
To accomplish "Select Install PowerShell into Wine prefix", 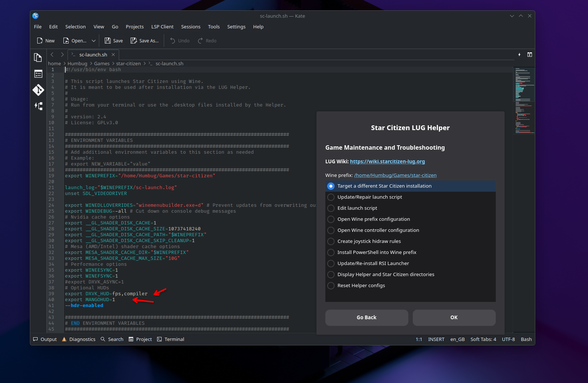I will [x=411, y=253].
